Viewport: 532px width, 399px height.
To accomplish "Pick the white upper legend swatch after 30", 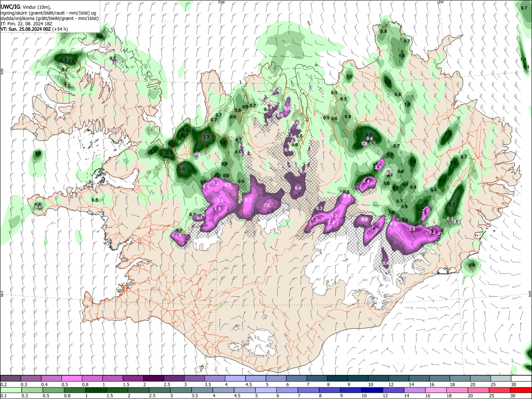I will click(x=521, y=379).
